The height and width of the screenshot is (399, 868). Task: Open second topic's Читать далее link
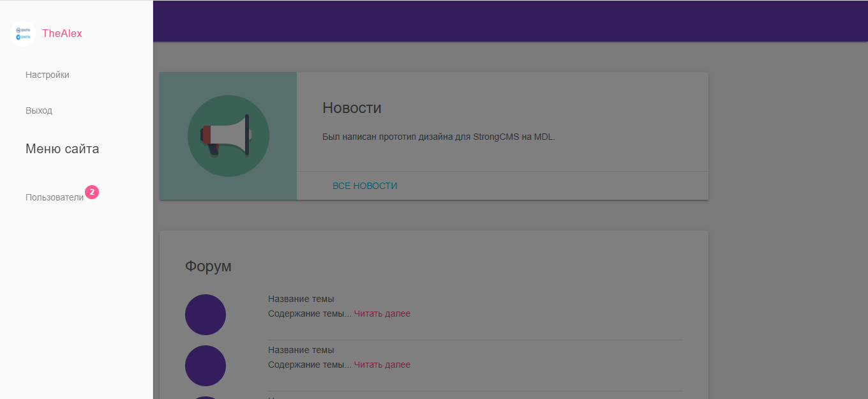(x=382, y=365)
